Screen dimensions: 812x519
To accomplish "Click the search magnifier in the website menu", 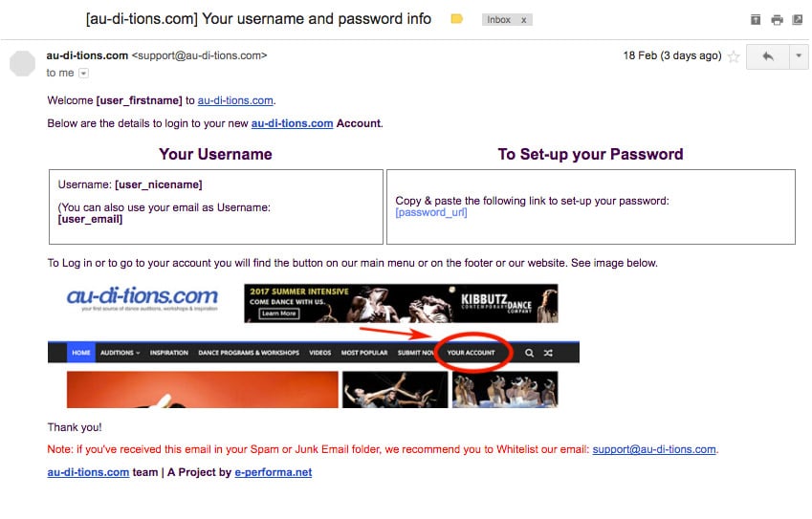I will coord(529,353).
